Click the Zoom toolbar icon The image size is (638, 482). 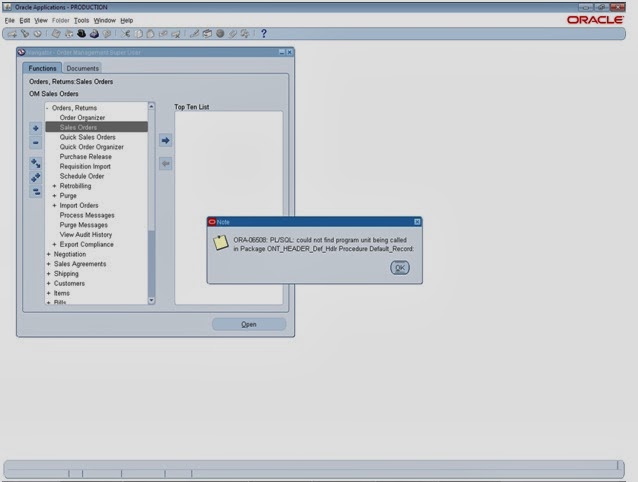point(208,34)
